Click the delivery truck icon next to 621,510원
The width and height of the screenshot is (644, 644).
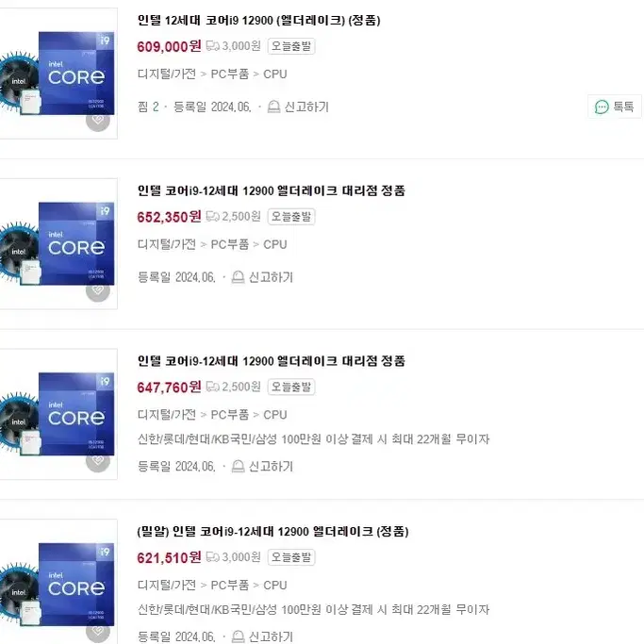(x=212, y=557)
